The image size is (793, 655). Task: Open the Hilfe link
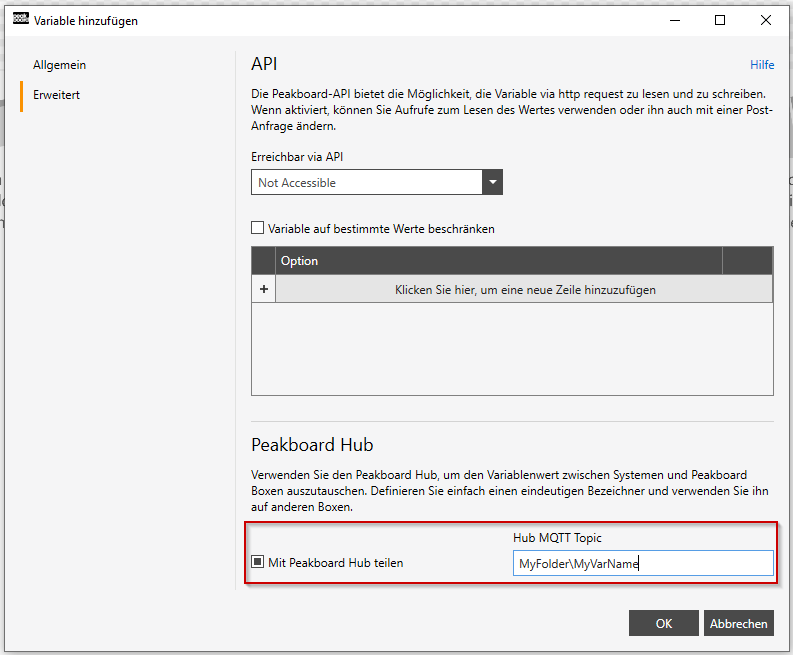tap(762, 65)
